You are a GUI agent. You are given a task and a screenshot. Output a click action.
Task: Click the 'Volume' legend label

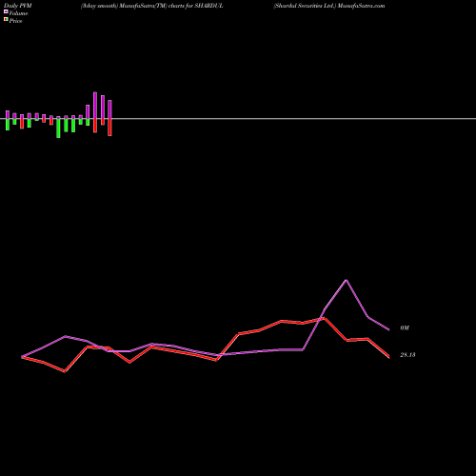coord(18,13)
